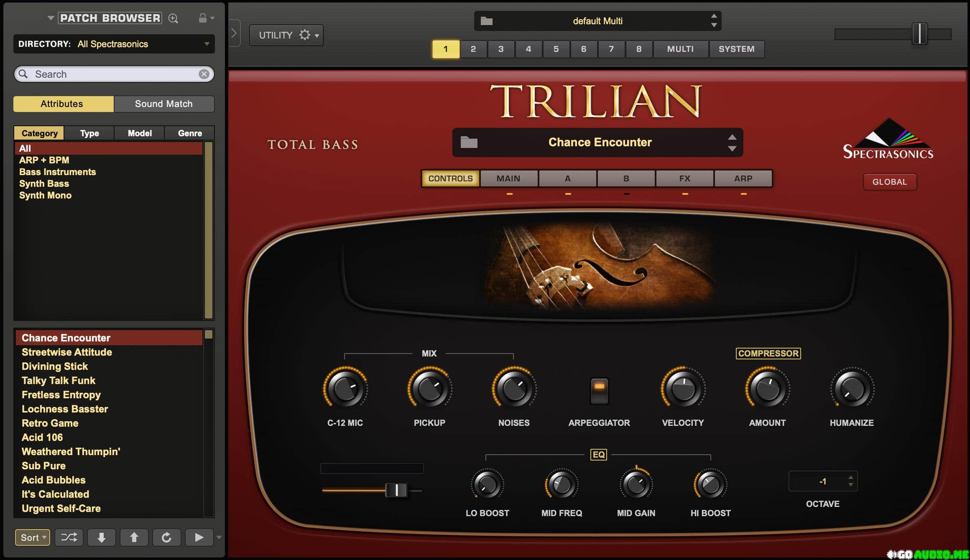Click the C-12 MIC knob
970x560 pixels.
click(x=345, y=389)
